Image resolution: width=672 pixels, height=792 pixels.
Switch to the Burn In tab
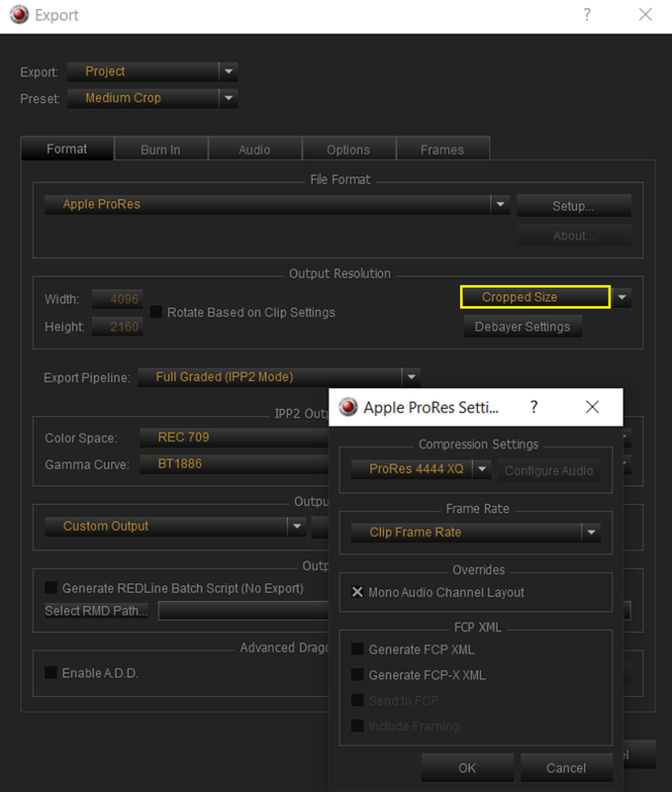click(x=160, y=149)
